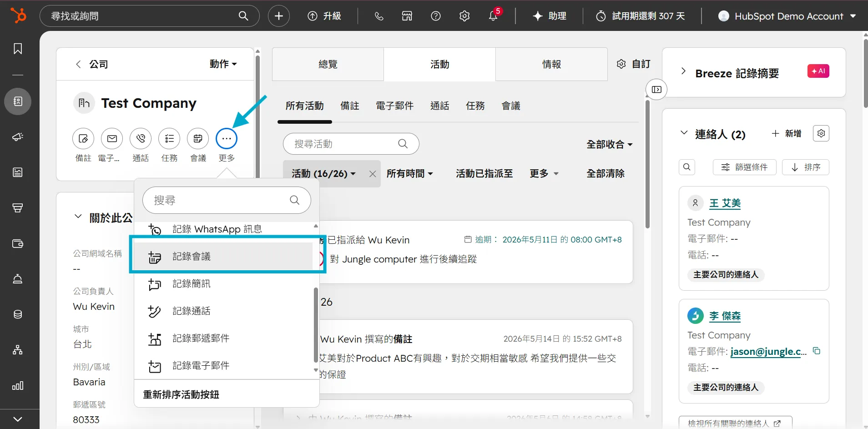Open the 全部收合 dropdown
868x429 pixels.
610,144
